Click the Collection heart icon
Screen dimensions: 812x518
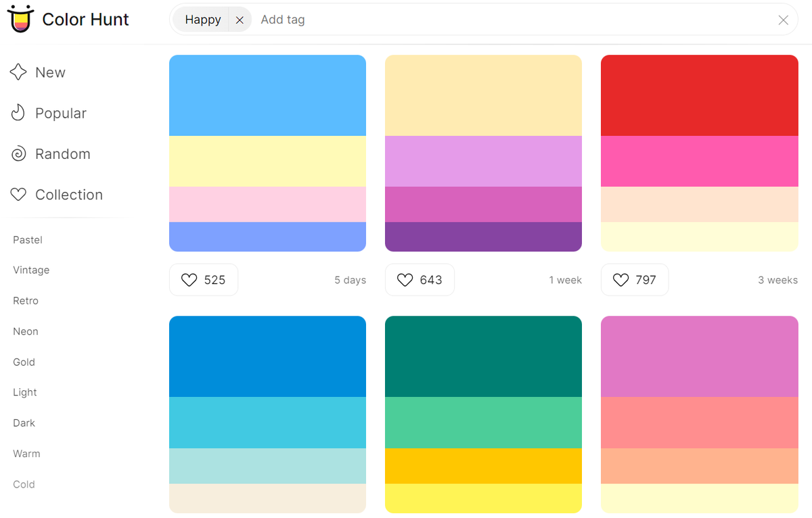[18, 195]
